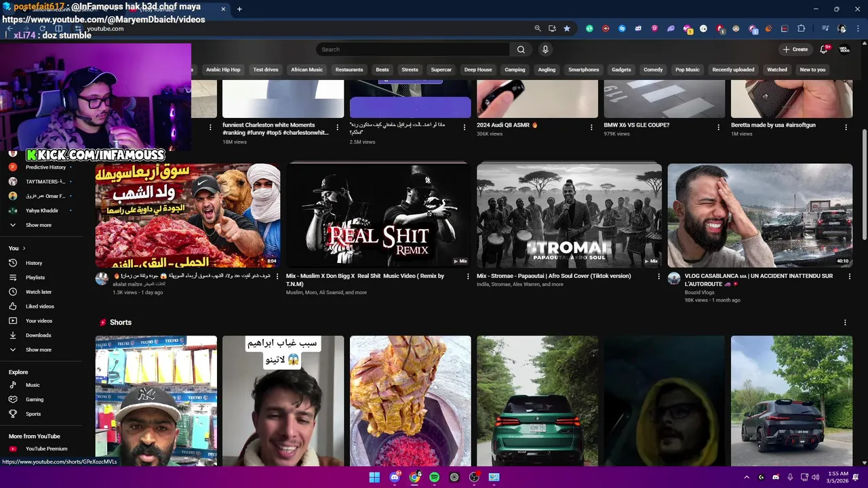Open Windows Start menu
Image resolution: width=868 pixels, height=488 pixels.
click(374, 477)
